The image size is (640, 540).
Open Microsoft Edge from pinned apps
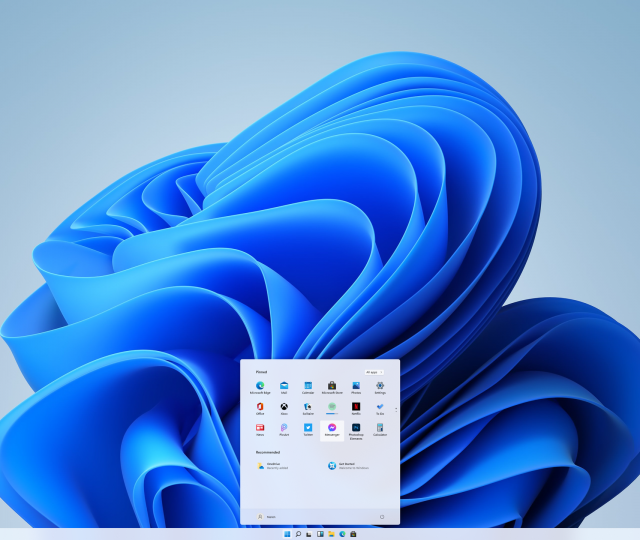[260, 386]
